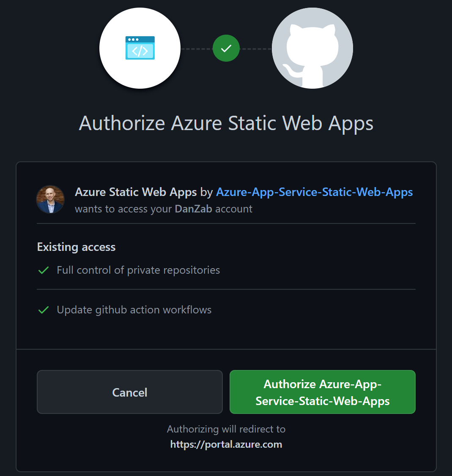Click the GitHub Octocat logo
This screenshot has width=452, height=476.
pyautogui.click(x=312, y=48)
